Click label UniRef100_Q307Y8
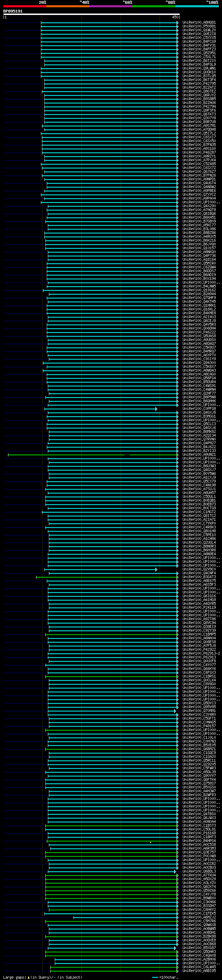The width and height of the screenshot is (222, 980). [199, 118]
